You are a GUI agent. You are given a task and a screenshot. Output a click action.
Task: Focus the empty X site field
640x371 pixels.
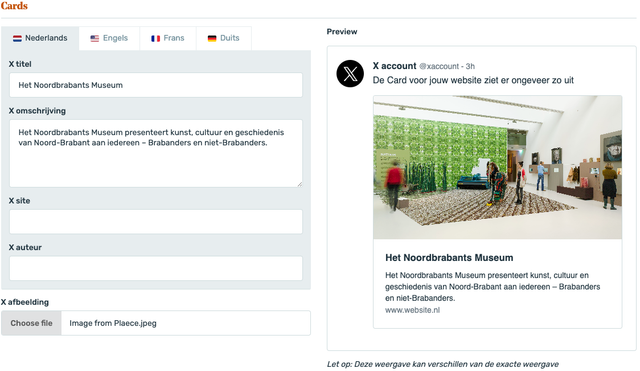coord(156,222)
